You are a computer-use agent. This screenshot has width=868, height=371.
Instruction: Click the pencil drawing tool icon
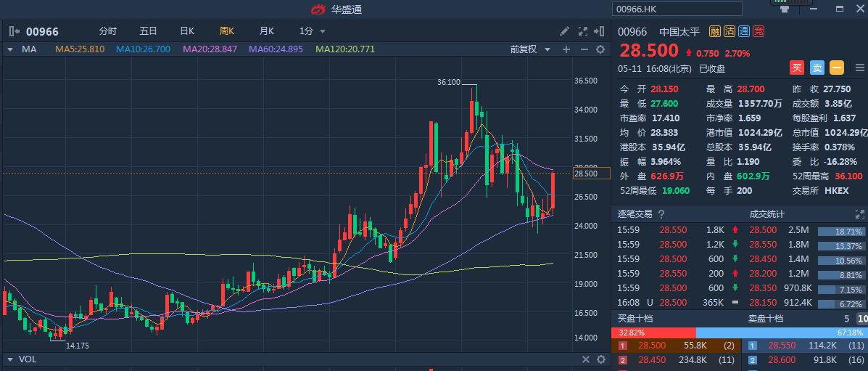(x=565, y=31)
